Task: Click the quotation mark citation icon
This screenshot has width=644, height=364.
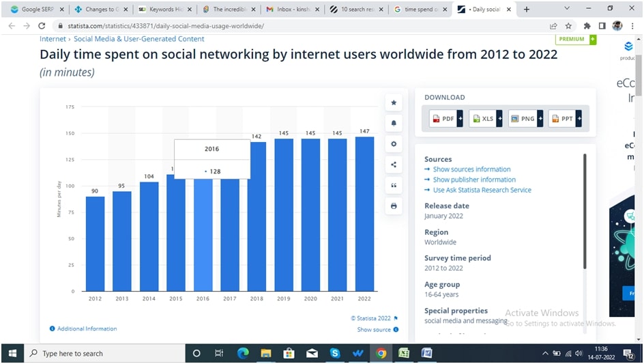Action: tap(394, 185)
